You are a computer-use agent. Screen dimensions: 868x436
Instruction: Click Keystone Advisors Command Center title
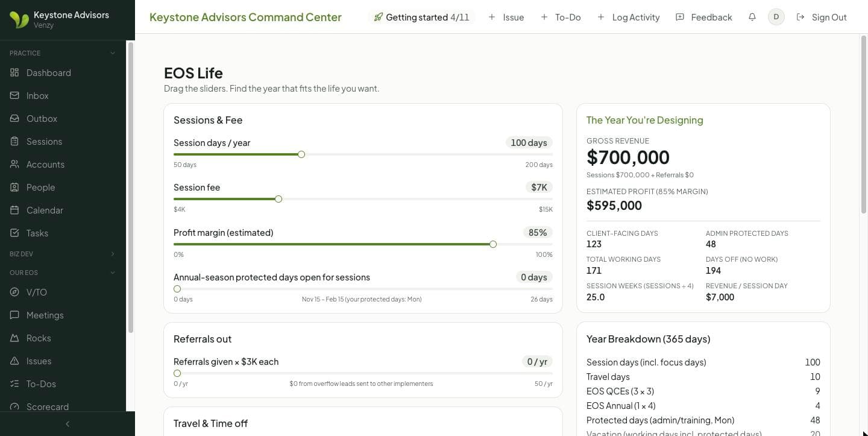tap(245, 17)
